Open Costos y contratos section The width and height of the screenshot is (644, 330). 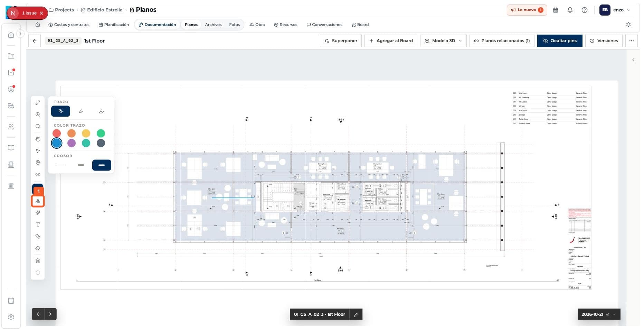[69, 25]
